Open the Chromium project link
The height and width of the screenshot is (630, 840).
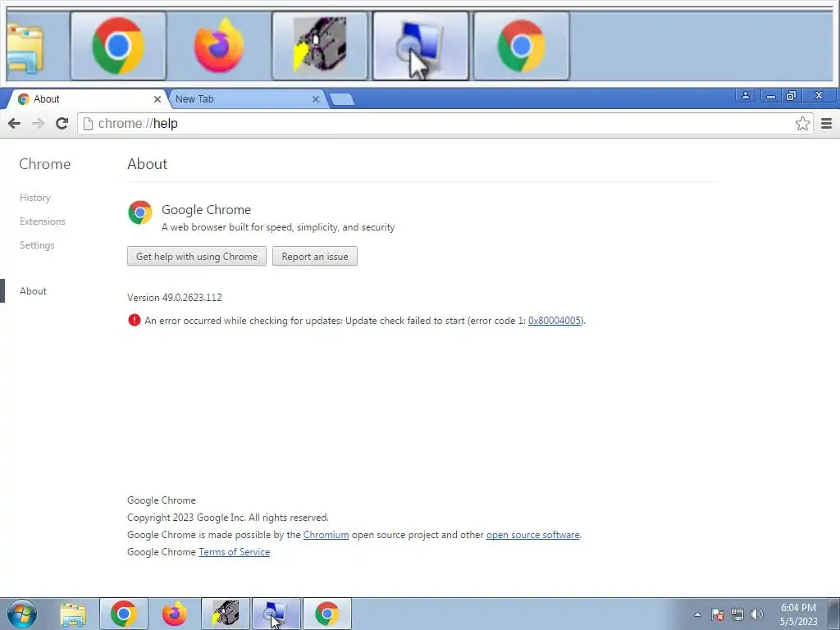(326, 535)
